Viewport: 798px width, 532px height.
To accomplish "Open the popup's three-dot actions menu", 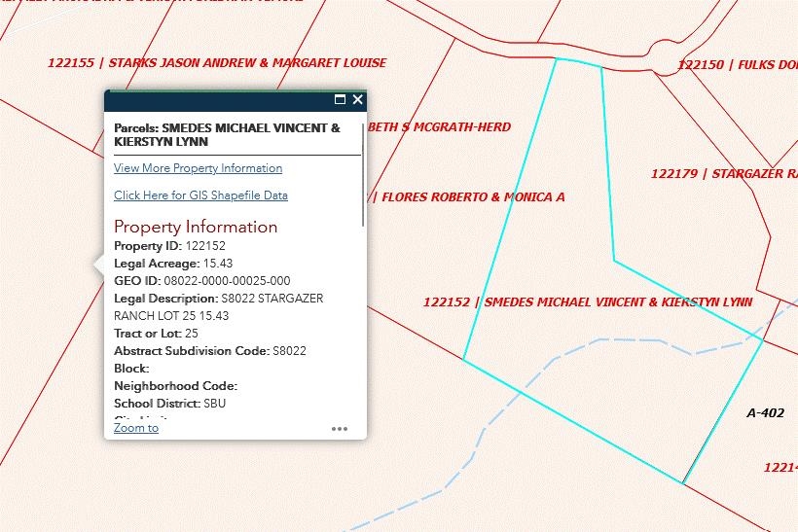I will coord(339,428).
